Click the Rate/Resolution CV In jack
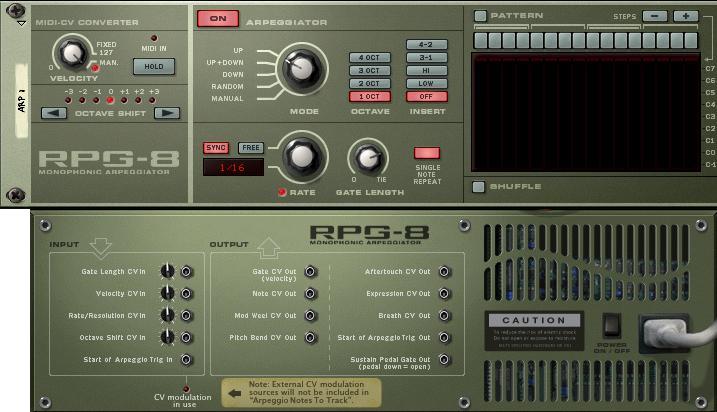 [186, 316]
